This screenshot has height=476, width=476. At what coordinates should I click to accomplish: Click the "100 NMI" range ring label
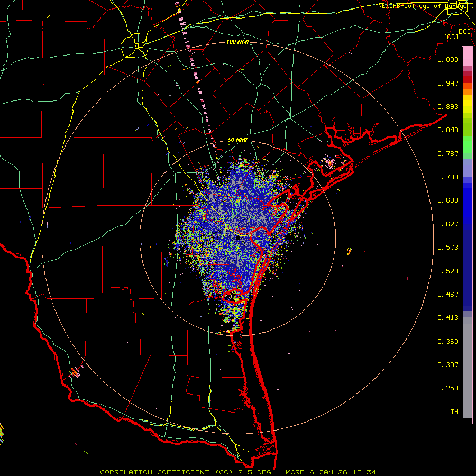click(237, 42)
